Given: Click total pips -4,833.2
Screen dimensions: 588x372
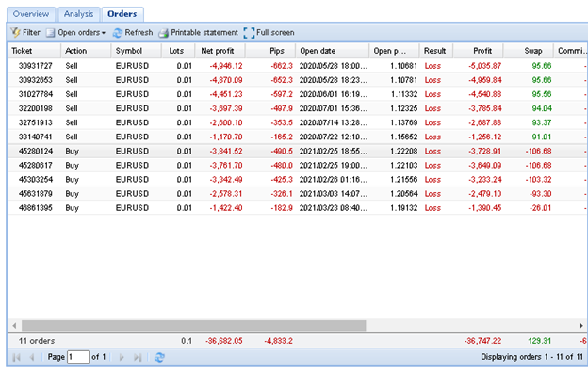Looking at the screenshot, I should (278, 341).
